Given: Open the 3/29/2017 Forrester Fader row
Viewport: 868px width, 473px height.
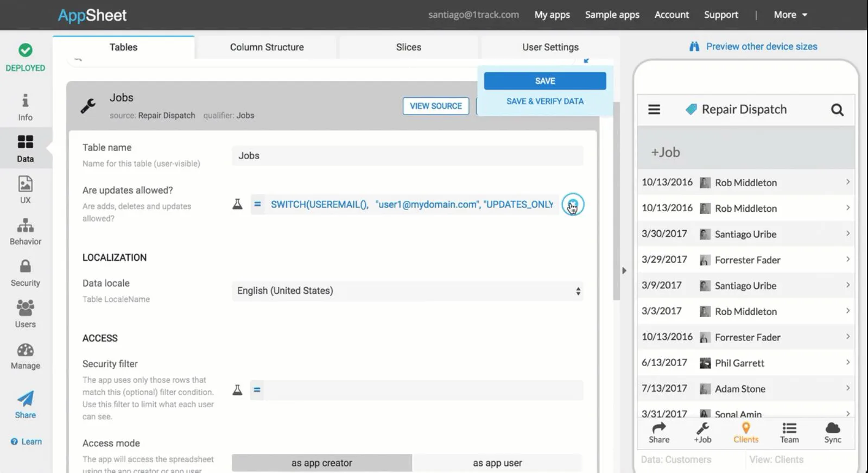Looking at the screenshot, I should (745, 260).
